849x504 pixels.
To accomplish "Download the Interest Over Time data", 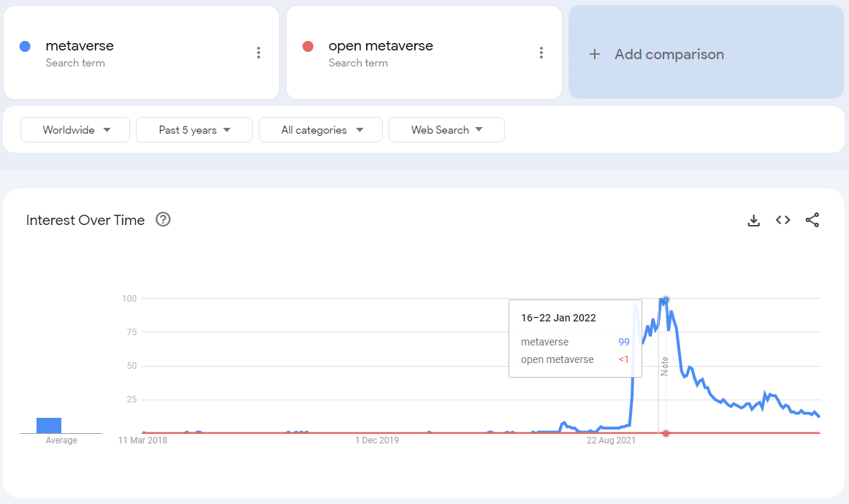I will click(x=754, y=221).
